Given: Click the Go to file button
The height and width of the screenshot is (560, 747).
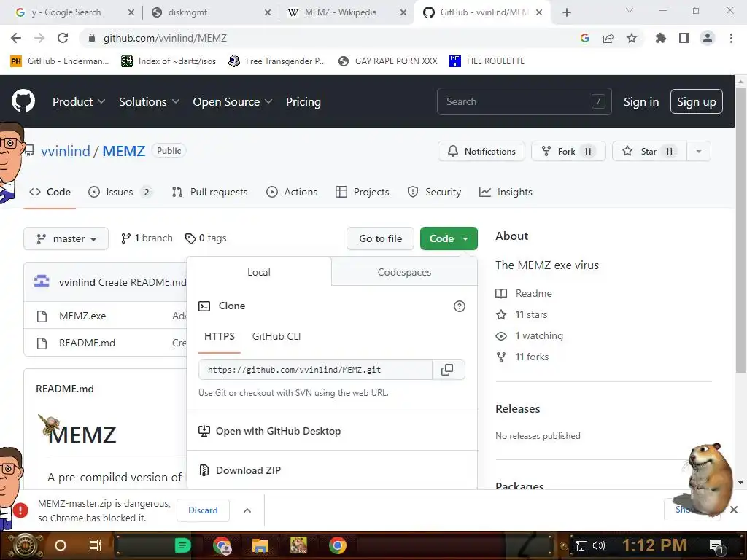Looking at the screenshot, I should [x=381, y=238].
